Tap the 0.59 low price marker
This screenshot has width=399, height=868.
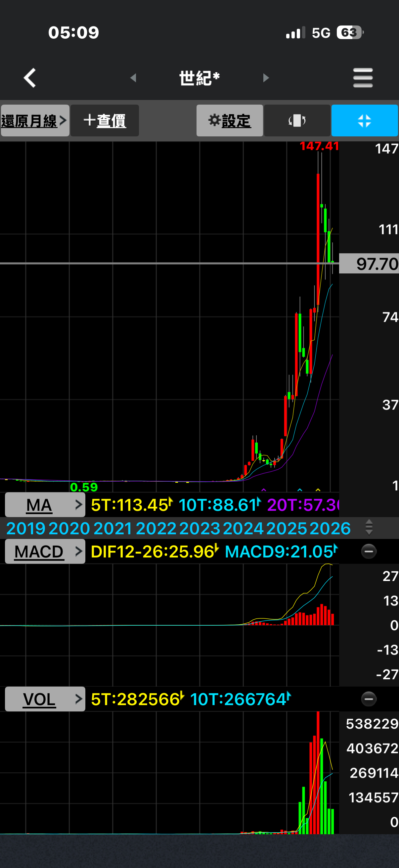[x=84, y=487]
